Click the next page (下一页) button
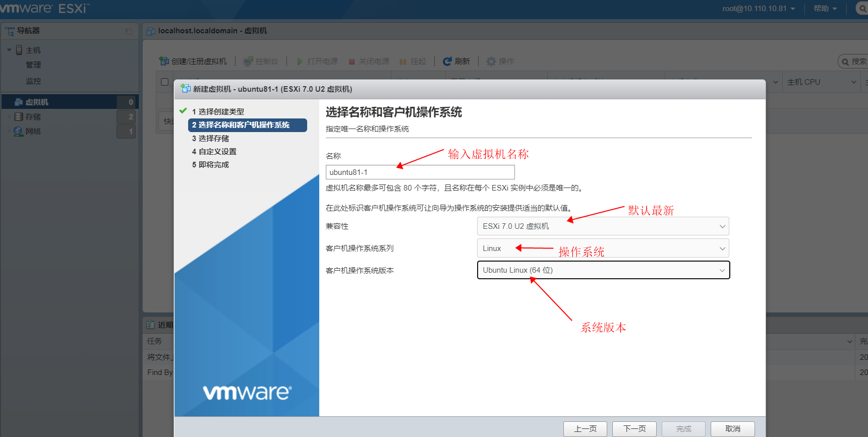 click(x=634, y=429)
